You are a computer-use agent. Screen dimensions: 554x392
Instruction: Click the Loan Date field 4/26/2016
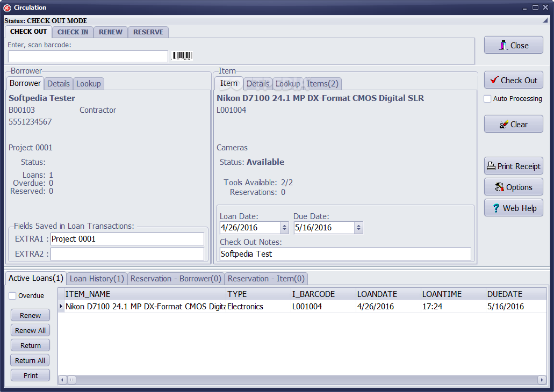pos(250,228)
